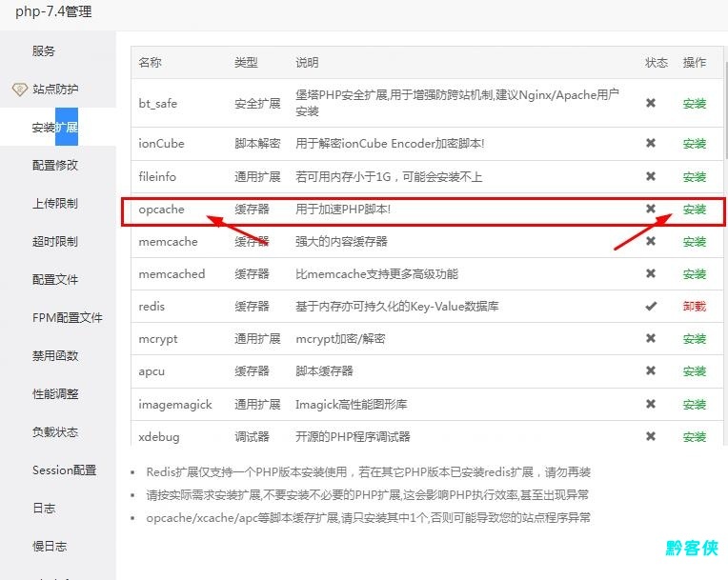Click the checkmark status icon for redis
Image resolution: width=728 pixels, height=580 pixels.
(651, 306)
